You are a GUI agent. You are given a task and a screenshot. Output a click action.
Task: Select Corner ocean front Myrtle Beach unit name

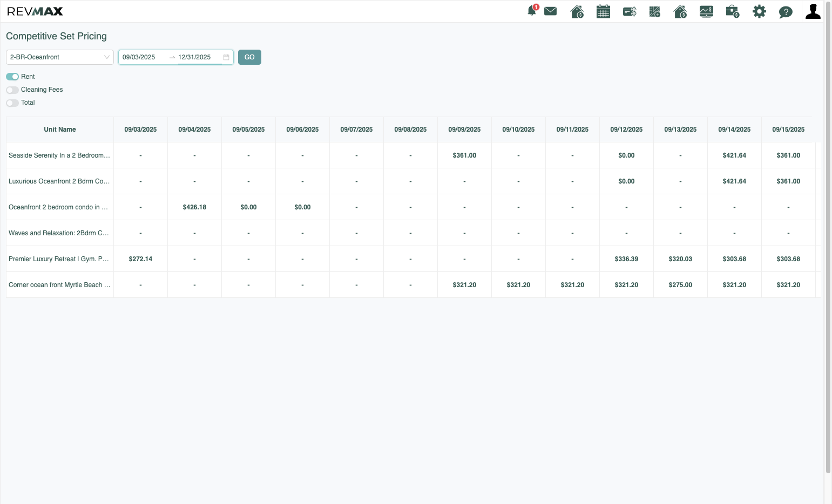[x=59, y=285]
